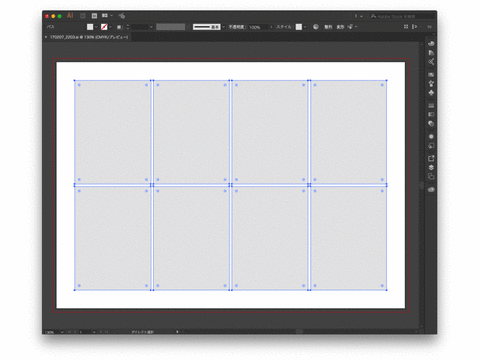Open the Artboards panel icon
480x360 pixels.
pyautogui.click(x=431, y=176)
